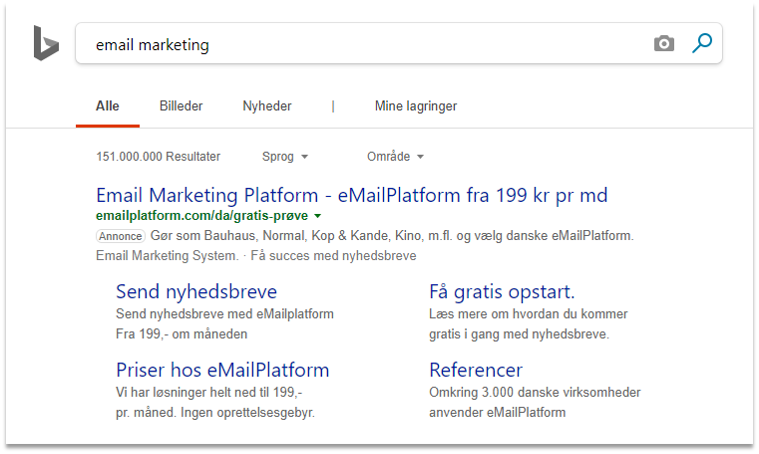
Task: Open the 'Send nyhedsbreve' sitelink
Action: coord(196,291)
